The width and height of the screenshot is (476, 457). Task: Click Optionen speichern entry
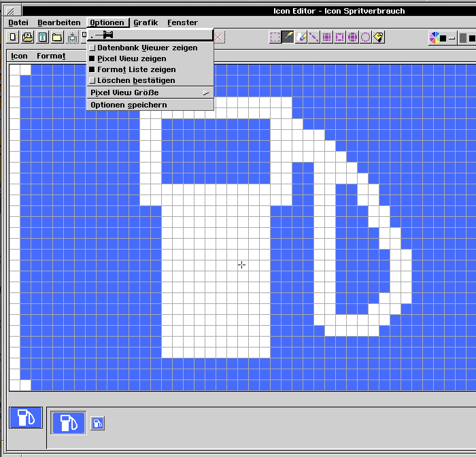(x=129, y=105)
